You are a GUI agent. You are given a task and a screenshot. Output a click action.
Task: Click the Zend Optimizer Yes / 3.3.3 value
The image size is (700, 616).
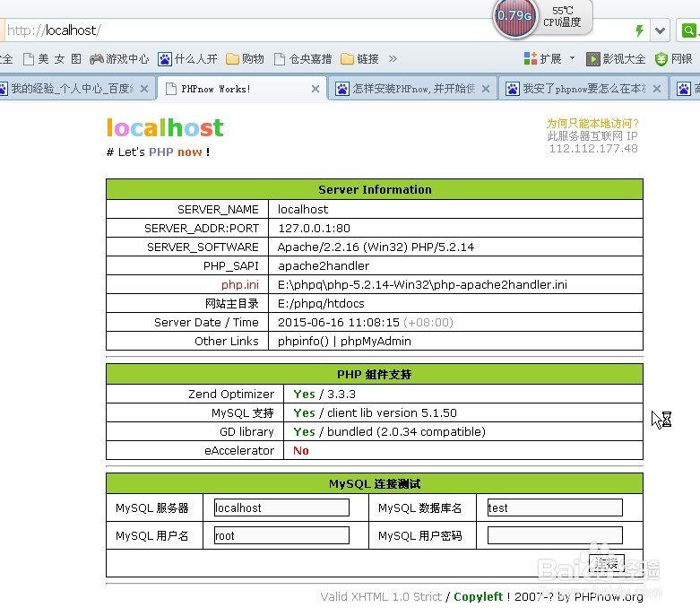pyautogui.click(x=324, y=394)
